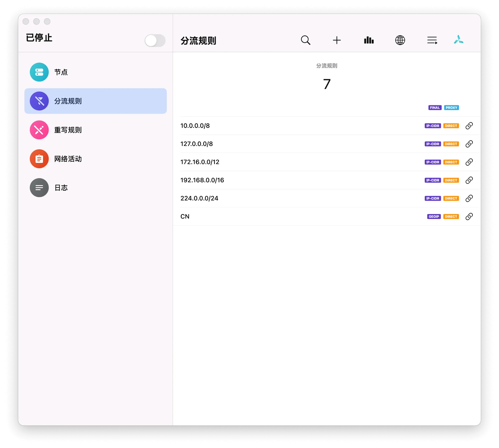Toggle the proxy on/off switch
This screenshot has width=499, height=448.
155,40
